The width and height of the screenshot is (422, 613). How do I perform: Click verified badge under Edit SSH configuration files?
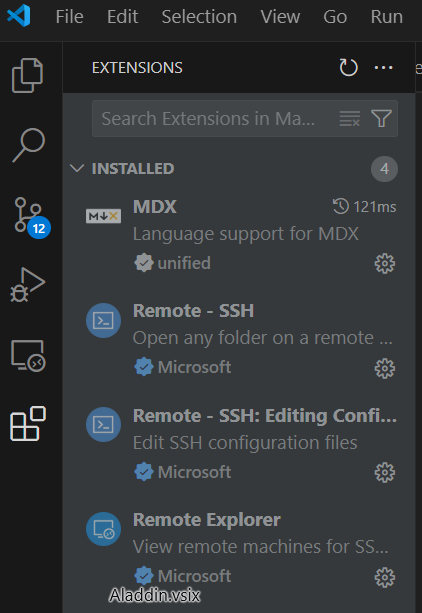coord(144,472)
